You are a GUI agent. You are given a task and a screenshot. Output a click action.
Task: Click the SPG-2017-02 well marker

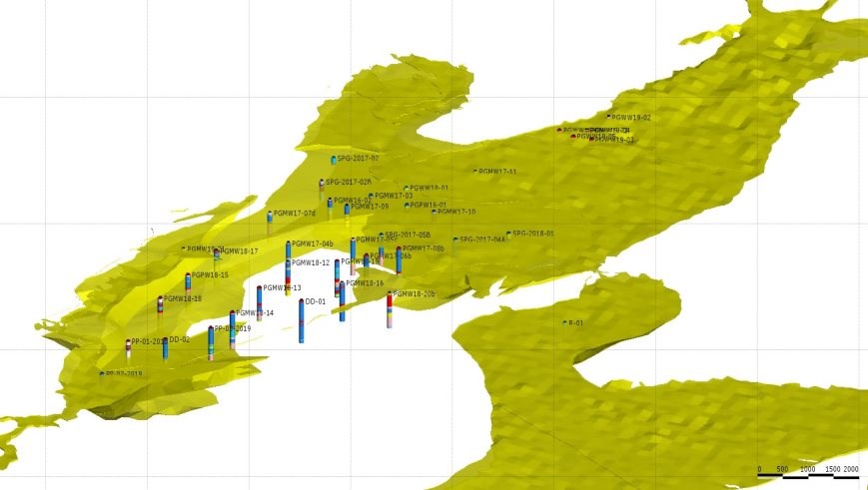click(334, 159)
